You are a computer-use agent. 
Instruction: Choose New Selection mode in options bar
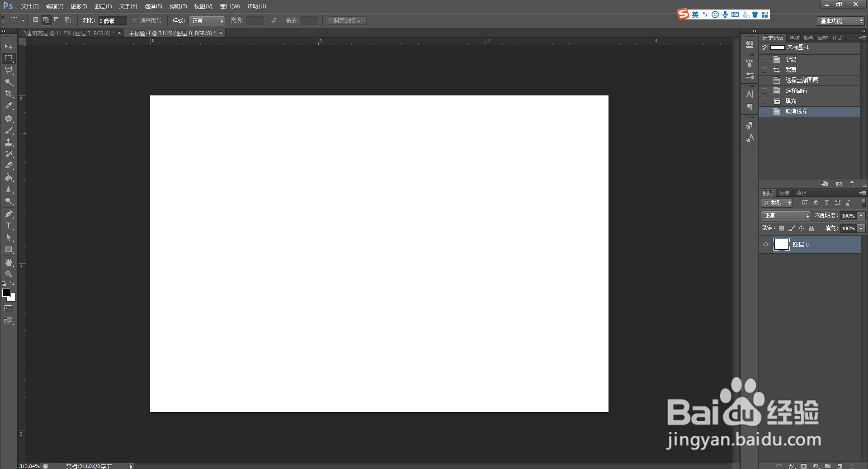(x=36, y=20)
